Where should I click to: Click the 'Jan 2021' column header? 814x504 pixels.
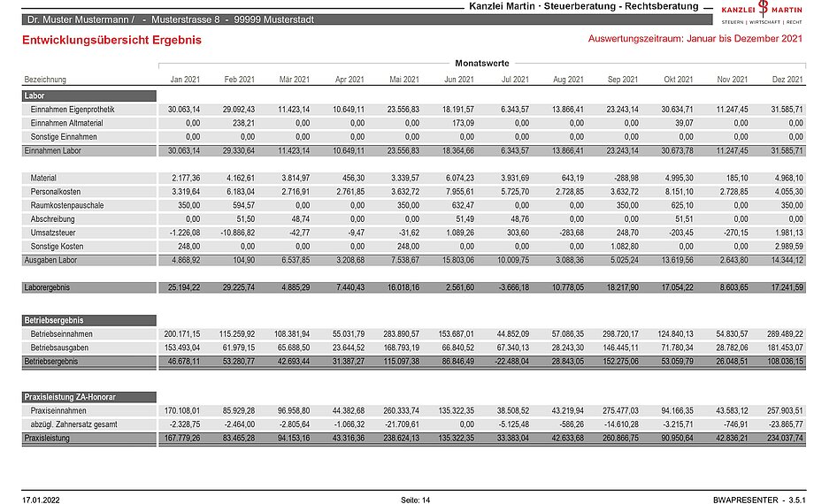point(185,80)
